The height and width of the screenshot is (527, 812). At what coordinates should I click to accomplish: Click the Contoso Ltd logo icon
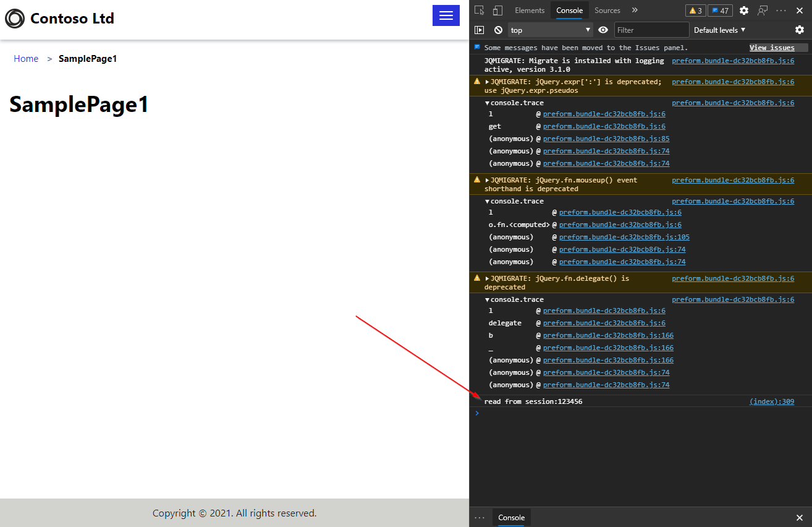(15, 19)
